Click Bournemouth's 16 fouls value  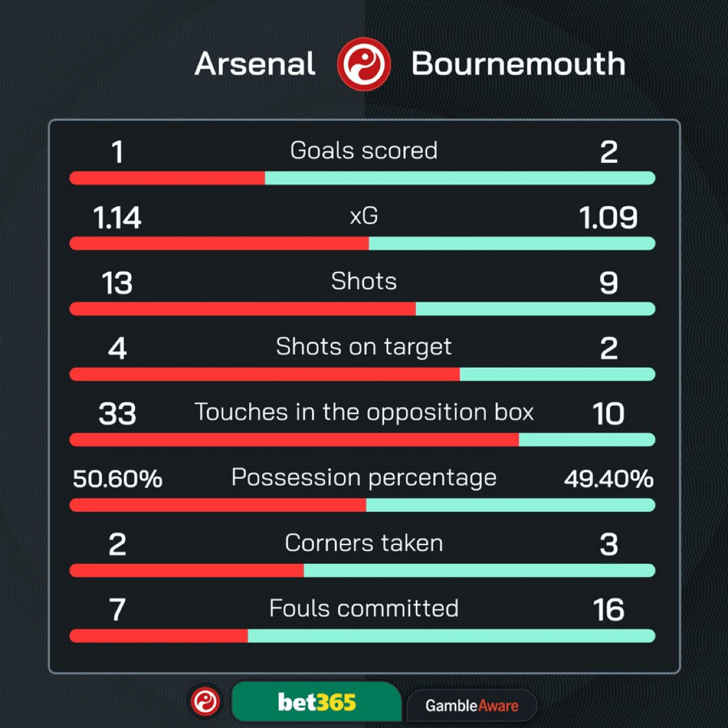608,610
